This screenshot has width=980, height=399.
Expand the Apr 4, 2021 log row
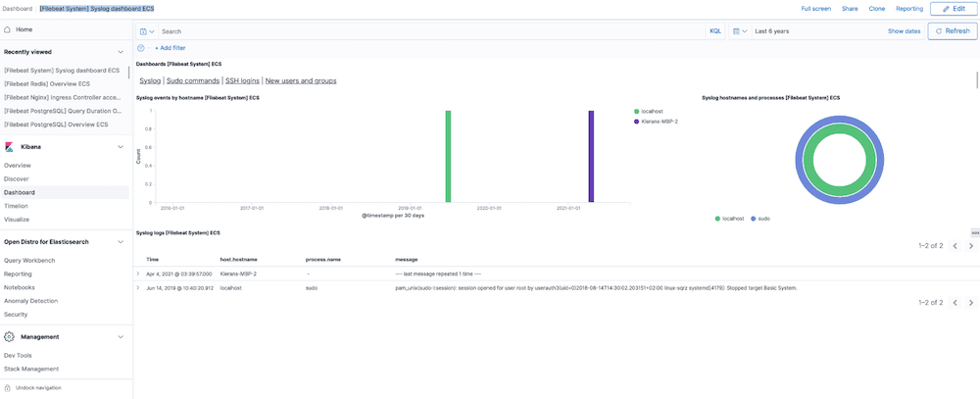coord(139,274)
